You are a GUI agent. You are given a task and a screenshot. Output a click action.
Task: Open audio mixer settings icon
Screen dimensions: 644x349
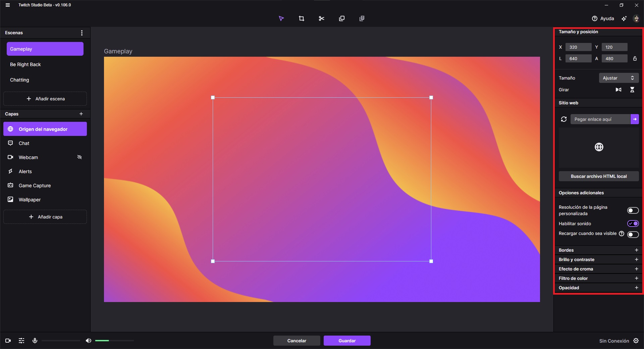click(x=21, y=341)
